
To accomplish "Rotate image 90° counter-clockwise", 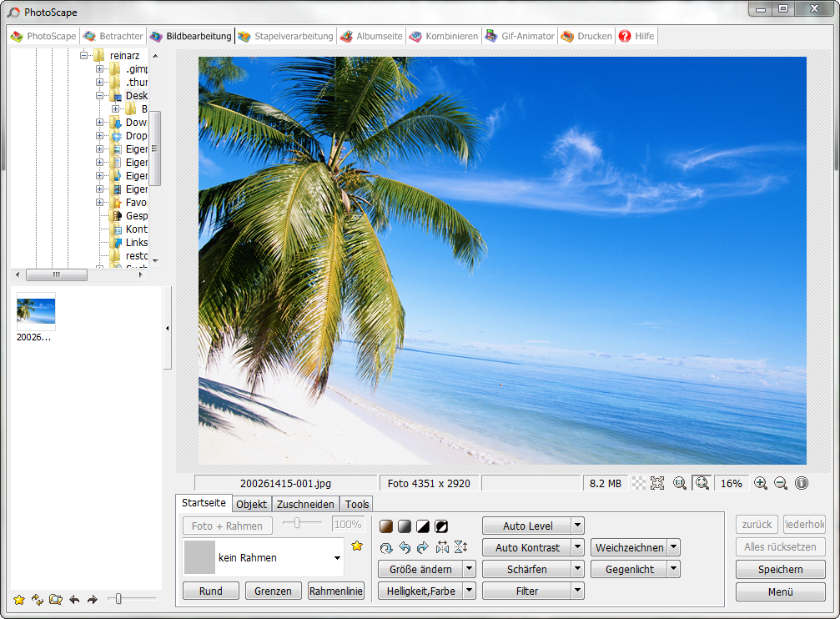I will [405, 548].
